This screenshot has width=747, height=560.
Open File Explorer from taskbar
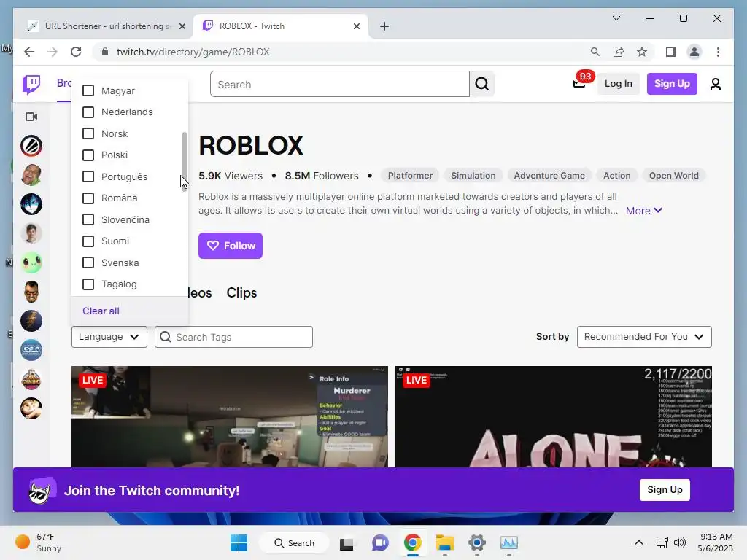coord(444,542)
